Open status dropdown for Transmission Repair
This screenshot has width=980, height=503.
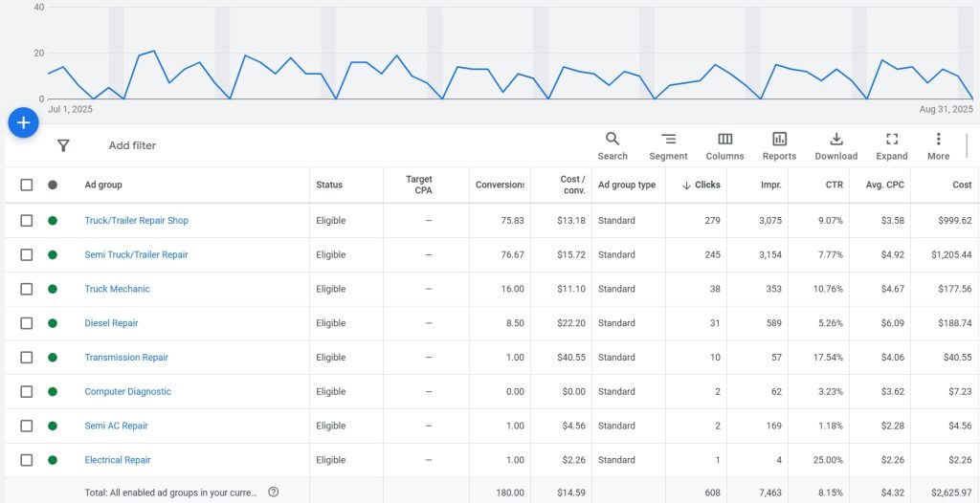[x=53, y=358]
